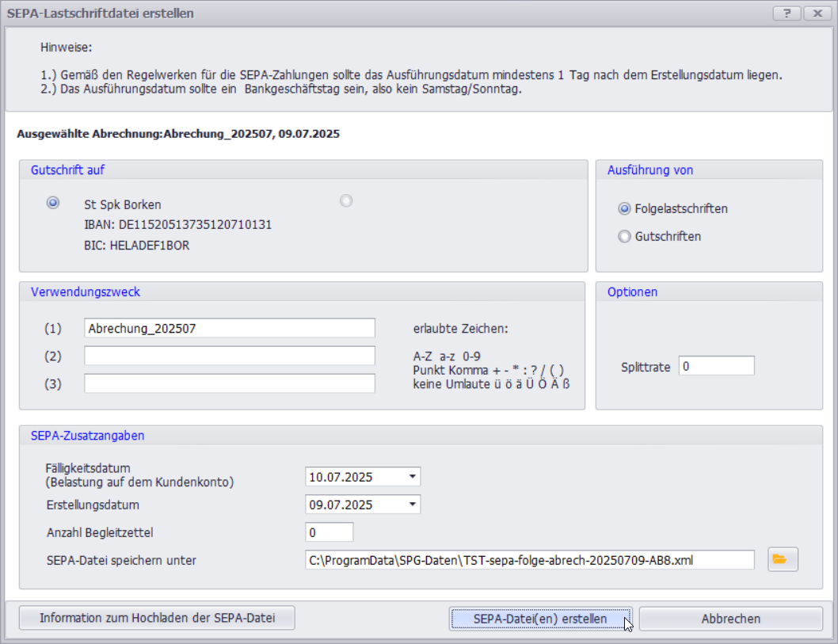Open Information zum Hochladen der SEPA-Datei
Screen dimensions: 838x644
(157, 618)
